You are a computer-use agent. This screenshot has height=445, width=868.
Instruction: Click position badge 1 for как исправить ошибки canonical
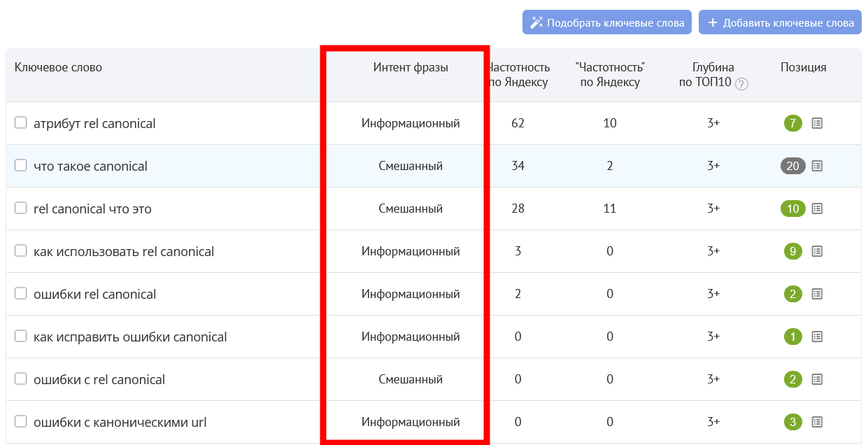click(793, 337)
